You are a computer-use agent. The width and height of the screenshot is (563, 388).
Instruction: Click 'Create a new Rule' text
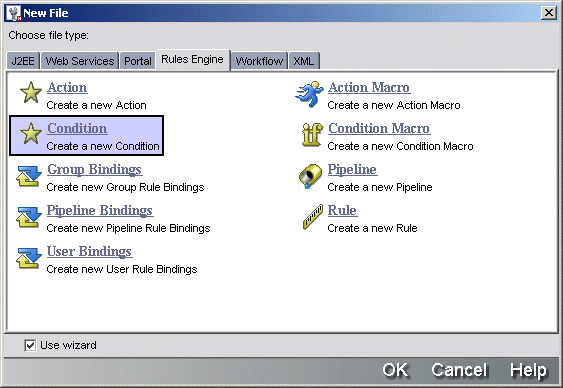click(x=372, y=228)
